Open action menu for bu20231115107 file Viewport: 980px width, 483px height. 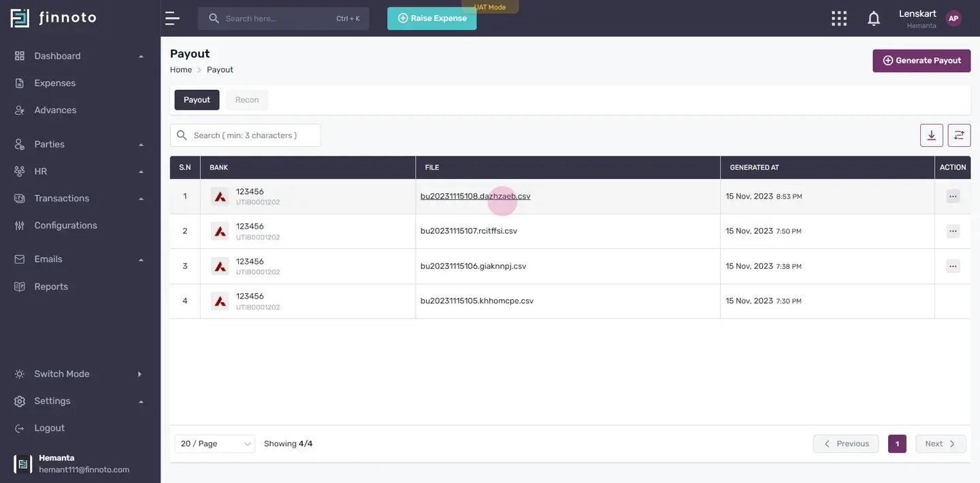pyautogui.click(x=953, y=231)
